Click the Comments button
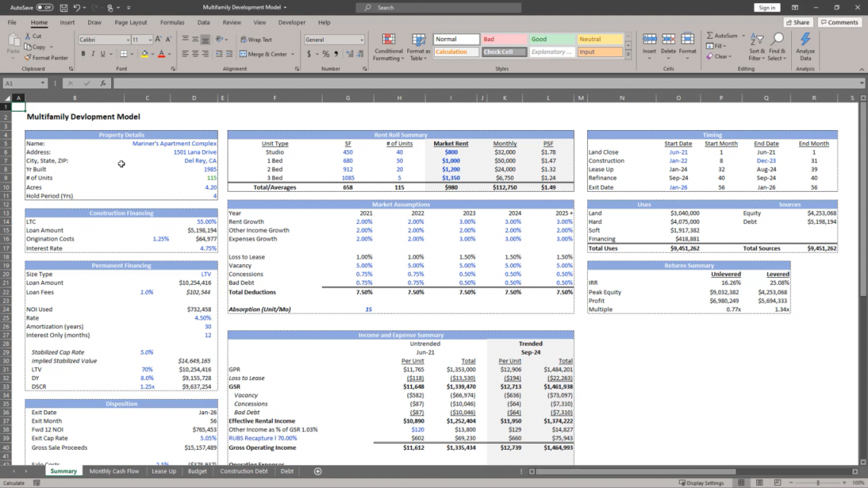Viewport: 868px width, 488px height. pos(839,23)
